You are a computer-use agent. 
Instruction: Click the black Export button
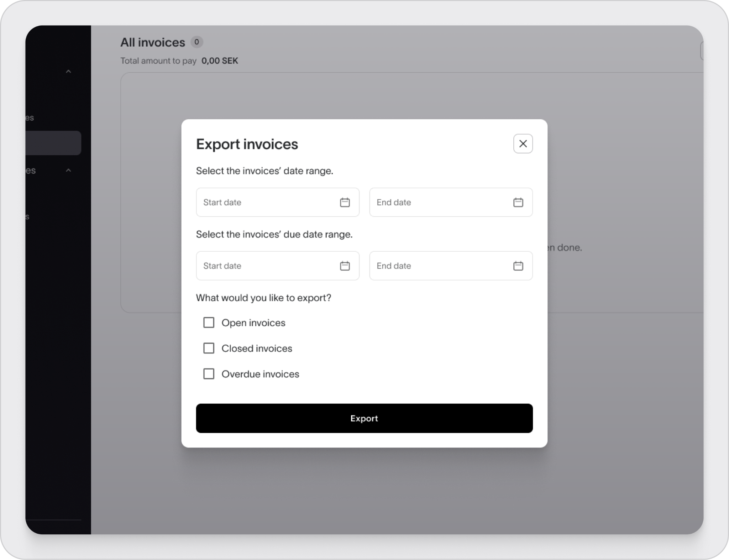tap(364, 418)
